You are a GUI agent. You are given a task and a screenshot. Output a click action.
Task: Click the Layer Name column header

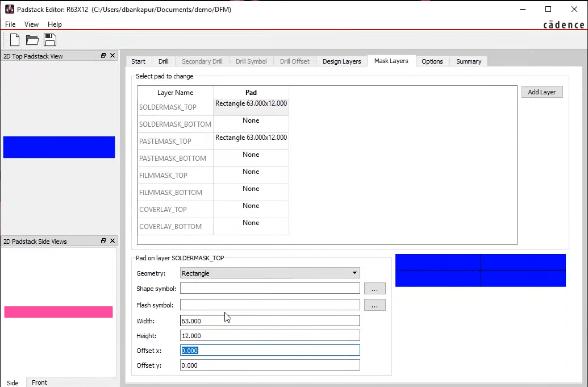175,92
